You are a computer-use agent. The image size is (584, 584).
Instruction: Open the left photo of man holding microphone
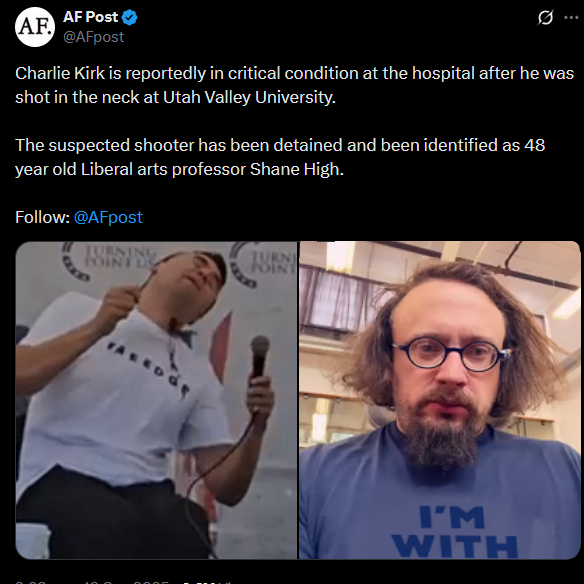156,400
